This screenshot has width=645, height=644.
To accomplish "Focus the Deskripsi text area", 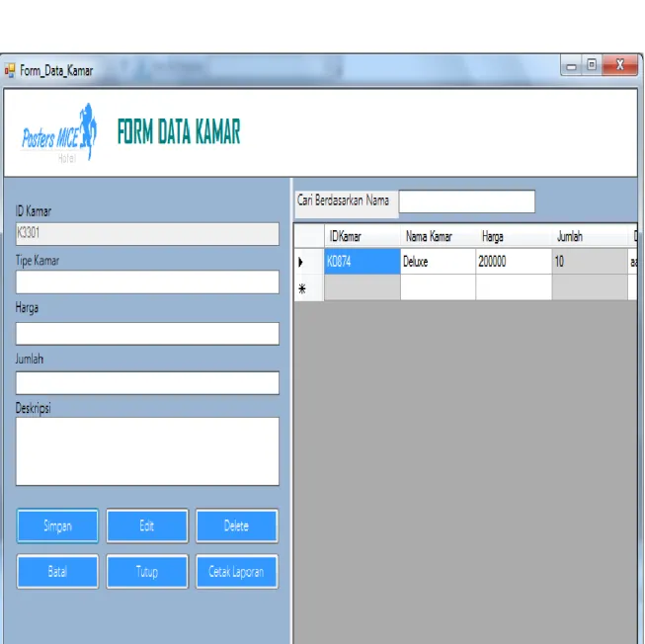I will 147,451.
